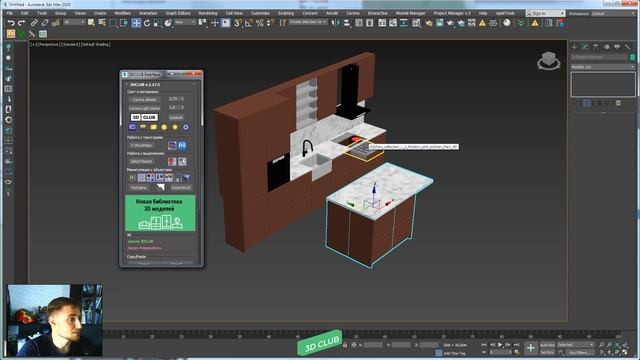Open the Rendering menu
This screenshot has height=360, width=640.
point(208,13)
